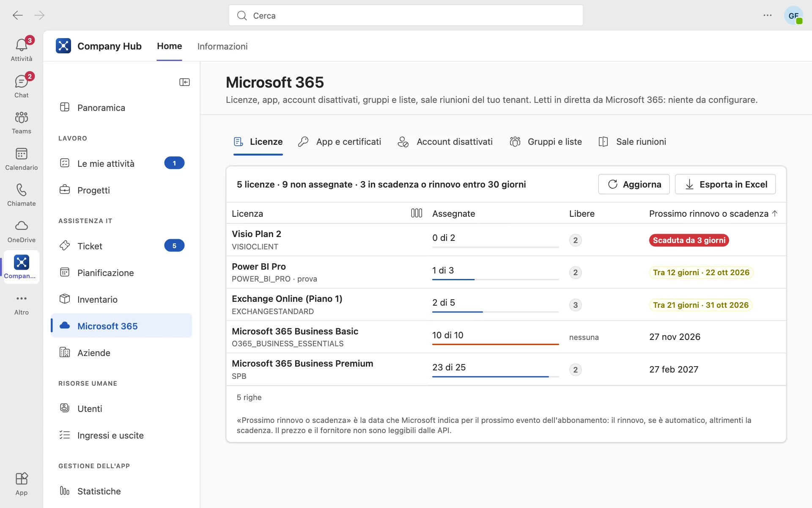
Task: Open Panoramica in the sidebar
Action: (x=121, y=108)
